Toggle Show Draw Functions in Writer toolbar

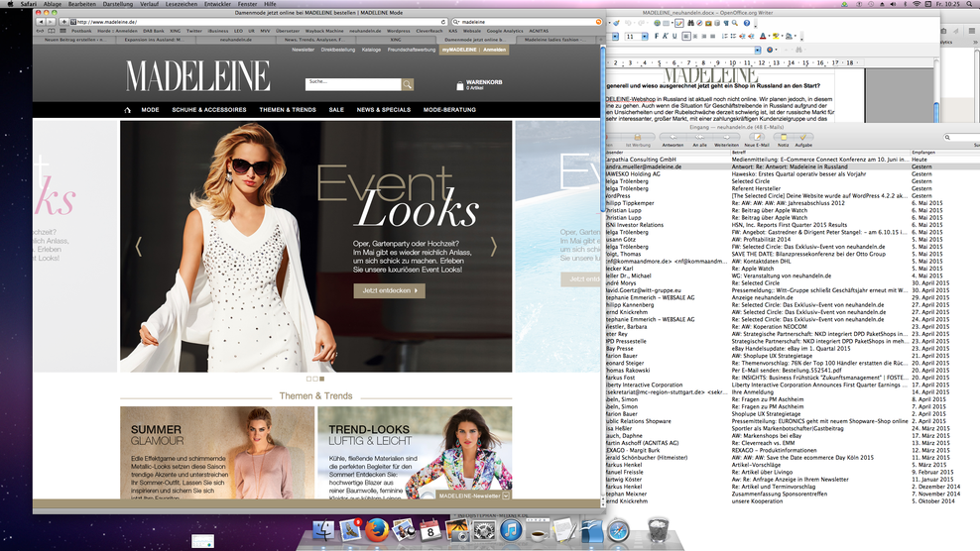[679, 23]
